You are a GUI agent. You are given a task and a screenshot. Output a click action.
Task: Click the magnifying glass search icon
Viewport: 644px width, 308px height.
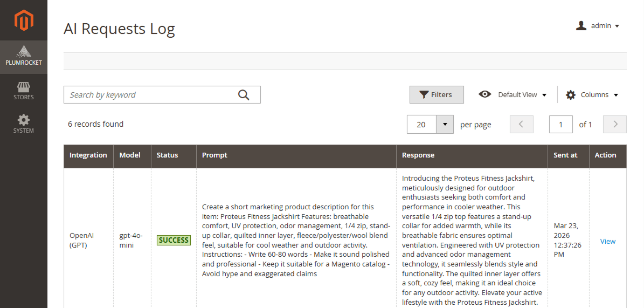pyautogui.click(x=244, y=95)
